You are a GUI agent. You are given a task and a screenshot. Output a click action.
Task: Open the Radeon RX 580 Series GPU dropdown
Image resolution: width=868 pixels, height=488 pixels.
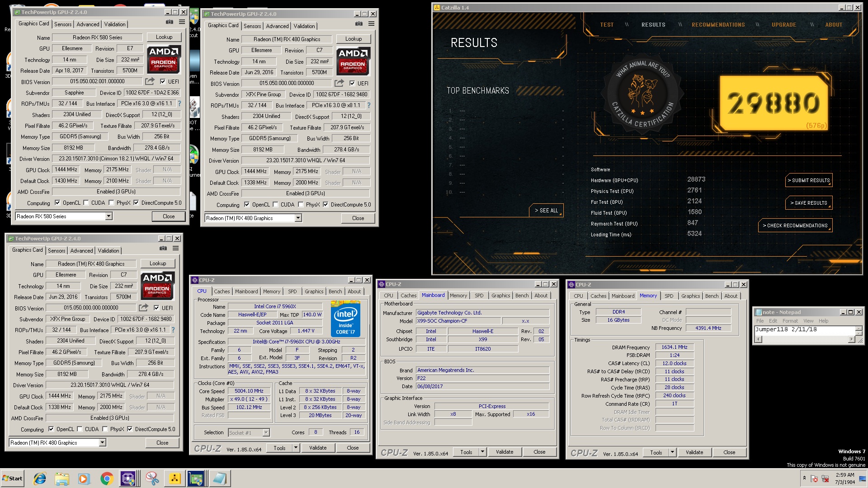coord(108,216)
